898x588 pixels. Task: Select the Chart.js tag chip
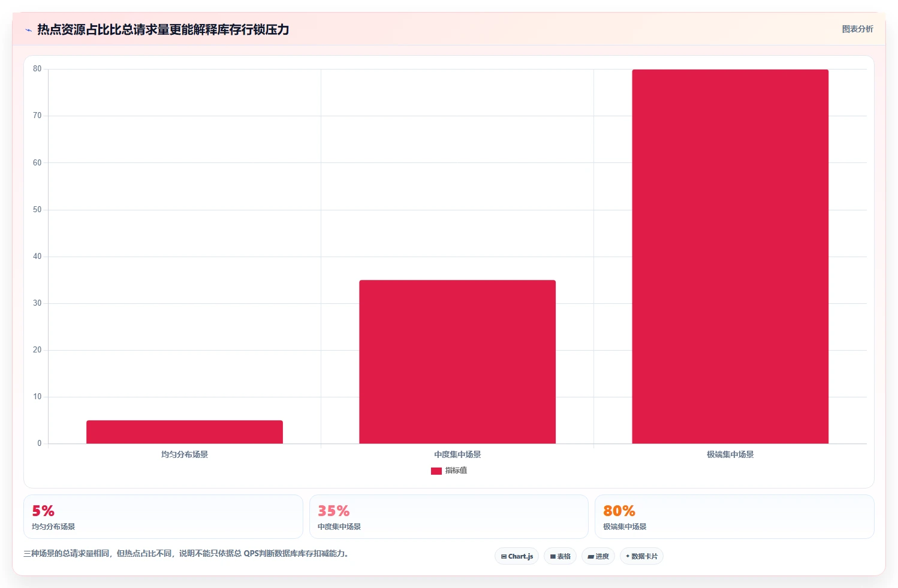[x=517, y=556]
